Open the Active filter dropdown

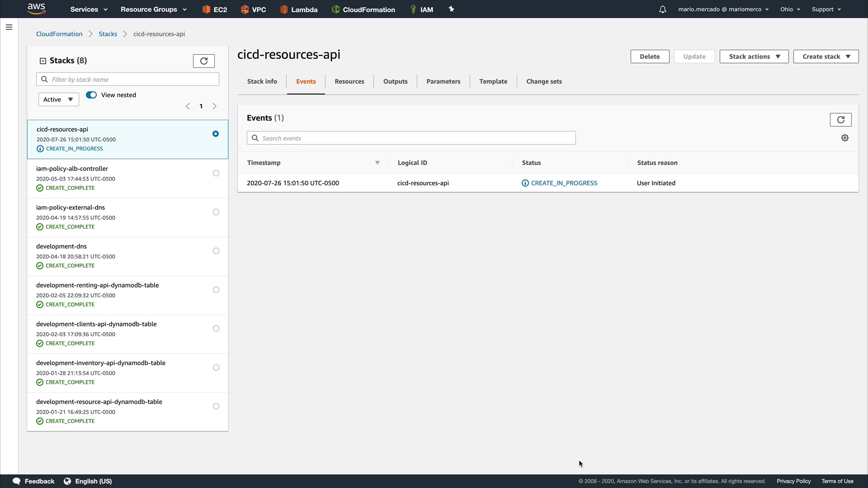[58, 99]
